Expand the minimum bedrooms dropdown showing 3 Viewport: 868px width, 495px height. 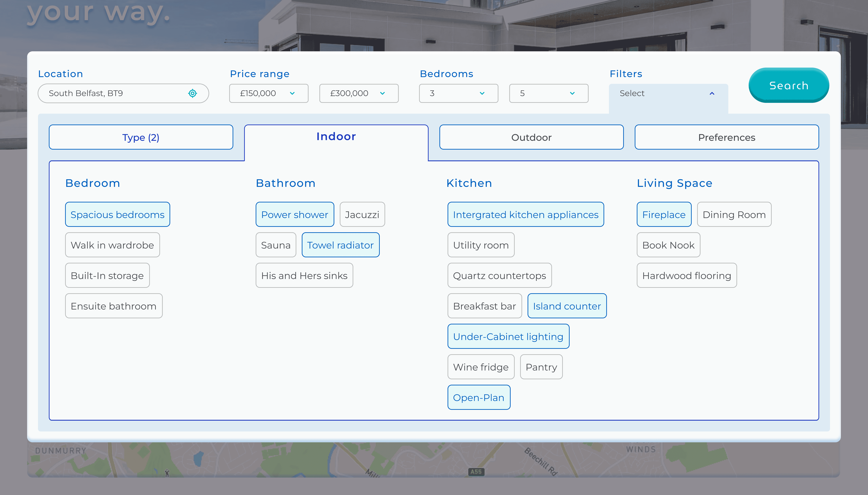click(x=458, y=93)
